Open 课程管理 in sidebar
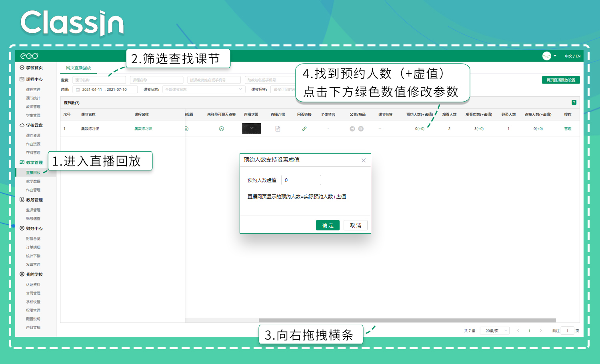Viewport: 600px width, 364px height. click(x=33, y=90)
